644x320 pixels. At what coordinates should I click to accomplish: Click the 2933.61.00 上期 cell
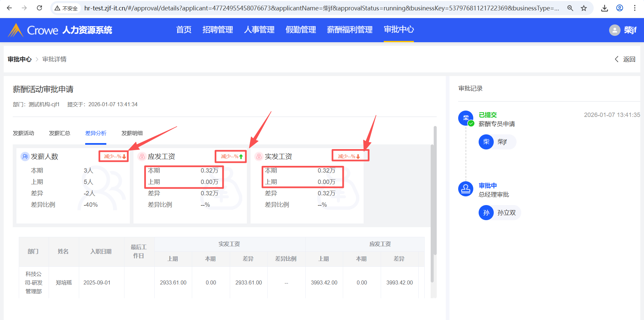coord(173,282)
